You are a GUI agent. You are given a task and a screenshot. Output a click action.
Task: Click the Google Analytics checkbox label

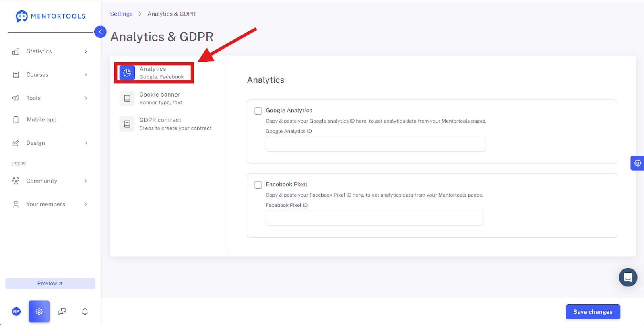tap(289, 110)
